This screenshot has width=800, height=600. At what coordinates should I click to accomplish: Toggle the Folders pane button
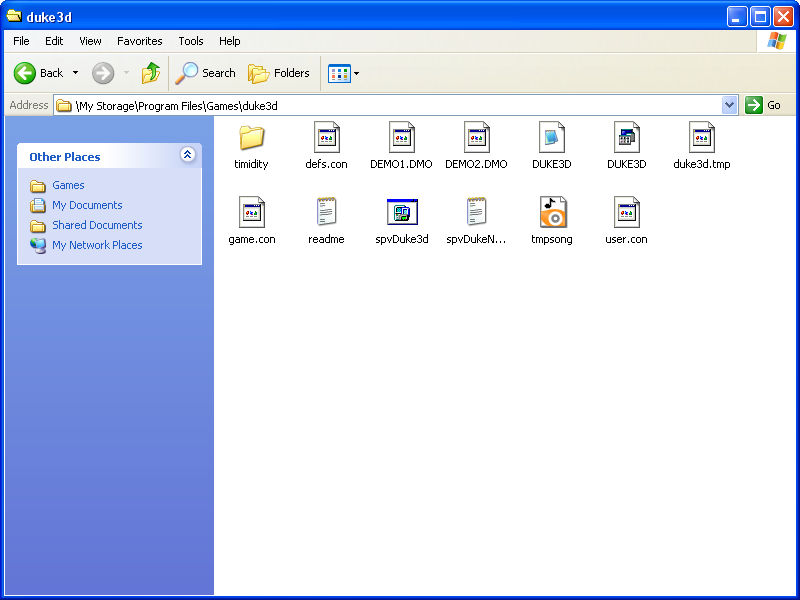click(x=279, y=73)
